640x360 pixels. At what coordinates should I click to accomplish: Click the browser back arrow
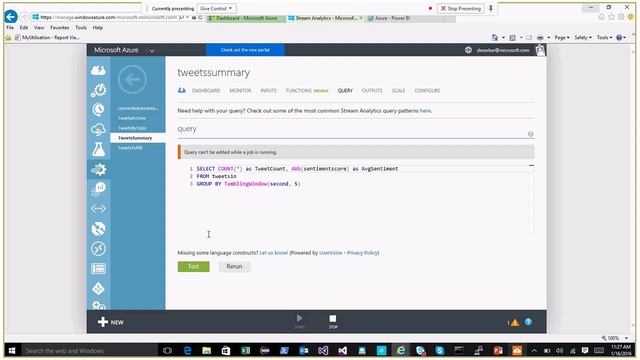(11, 17)
